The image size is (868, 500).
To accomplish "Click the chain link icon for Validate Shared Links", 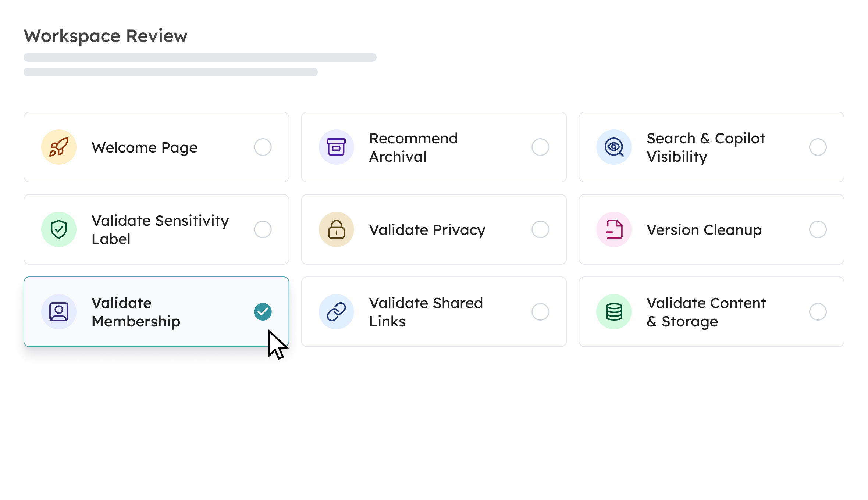I will (x=336, y=311).
